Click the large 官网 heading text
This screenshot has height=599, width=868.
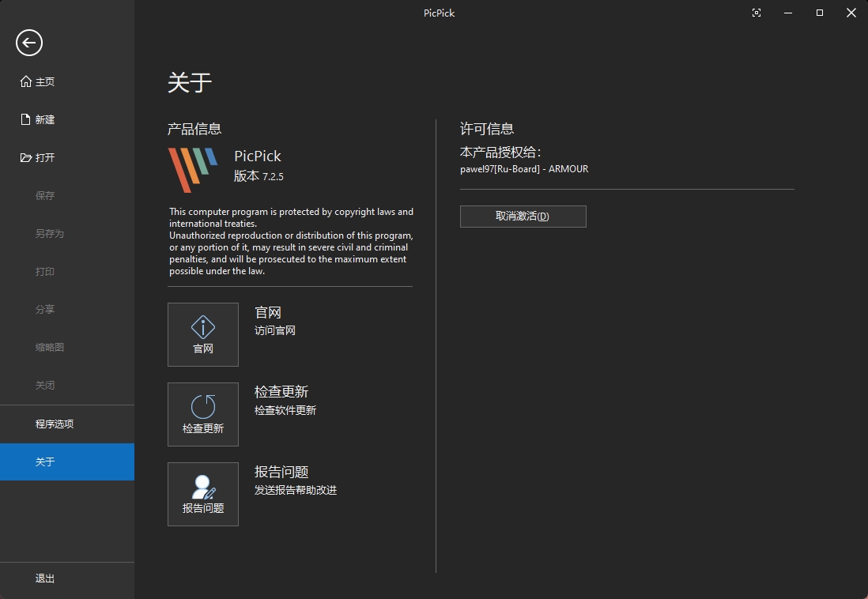[x=268, y=312]
